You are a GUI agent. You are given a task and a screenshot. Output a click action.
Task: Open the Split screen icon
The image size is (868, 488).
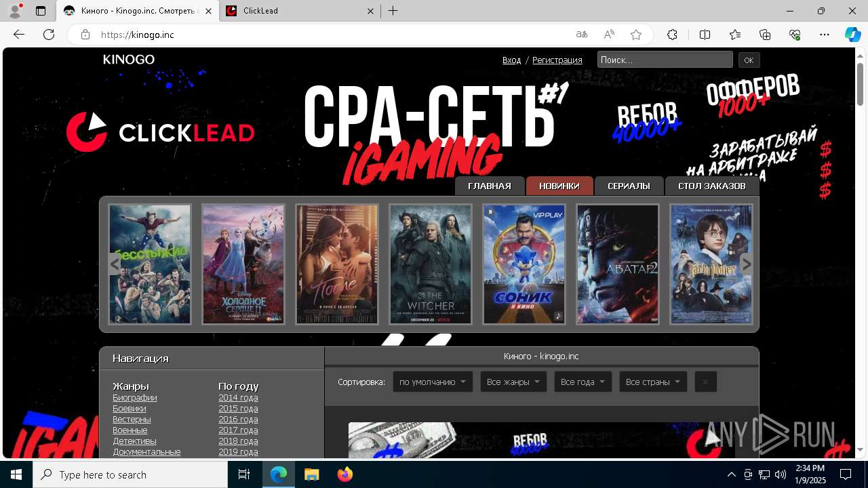(705, 35)
